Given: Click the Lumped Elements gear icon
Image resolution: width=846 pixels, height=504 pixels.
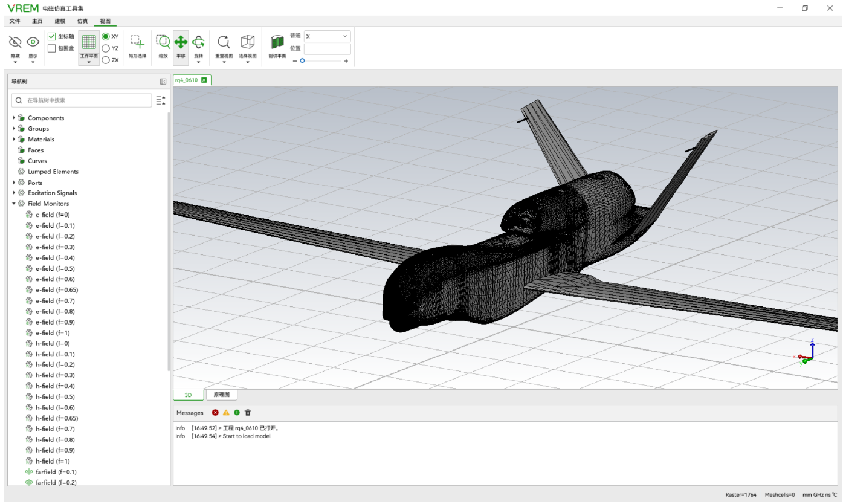Looking at the screenshot, I should point(21,172).
